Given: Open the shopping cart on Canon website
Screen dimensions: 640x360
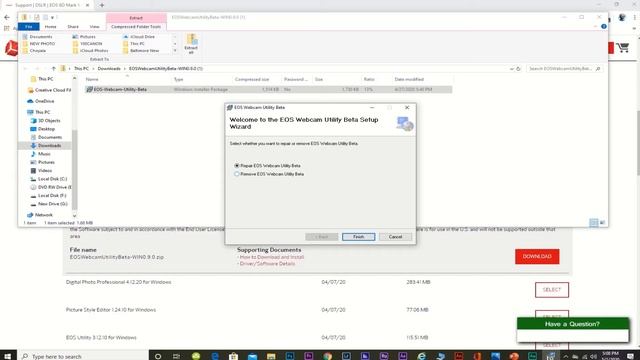Looking at the screenshot, I should pyautogui.click(x=623, y=47).
